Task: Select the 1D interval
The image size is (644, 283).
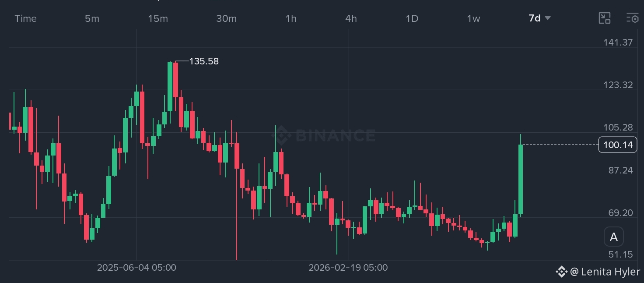Action: click(412, 18)
